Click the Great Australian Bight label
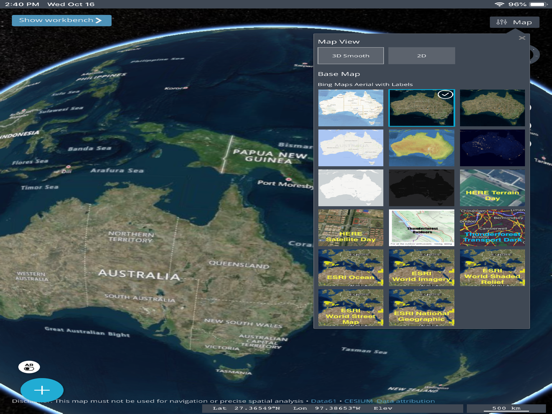 [x=87, y=332]
